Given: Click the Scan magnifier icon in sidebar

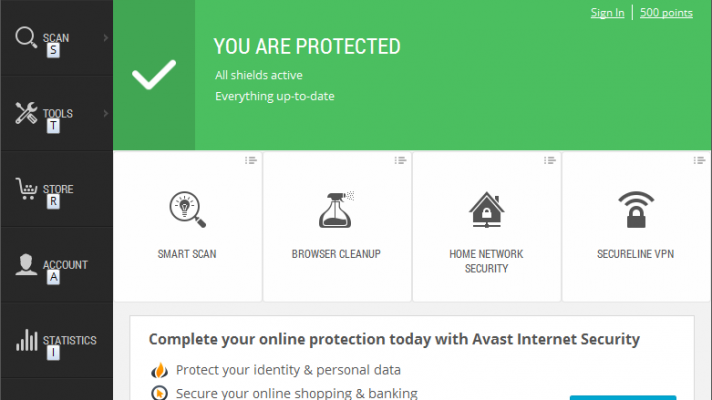Looking at the screenshot, I should (x=26, y=38).
